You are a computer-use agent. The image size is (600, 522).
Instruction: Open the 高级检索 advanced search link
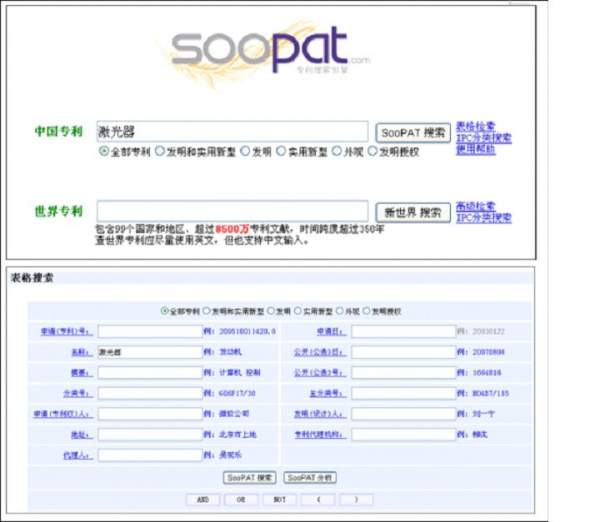pyautogui.click(x=476, y=206)
